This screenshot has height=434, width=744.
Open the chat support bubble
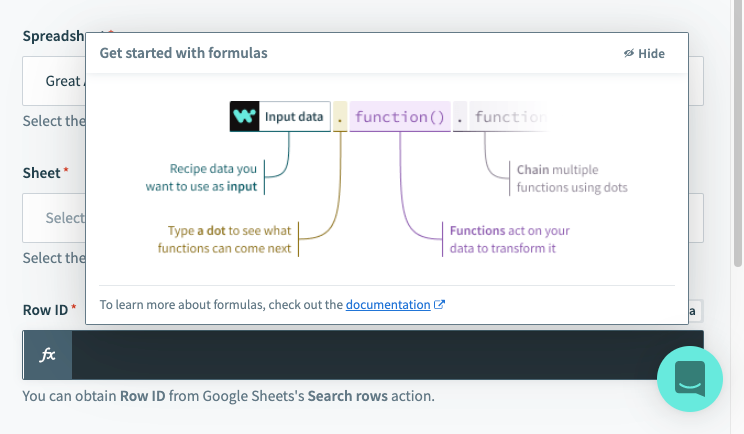coord(689,379)
